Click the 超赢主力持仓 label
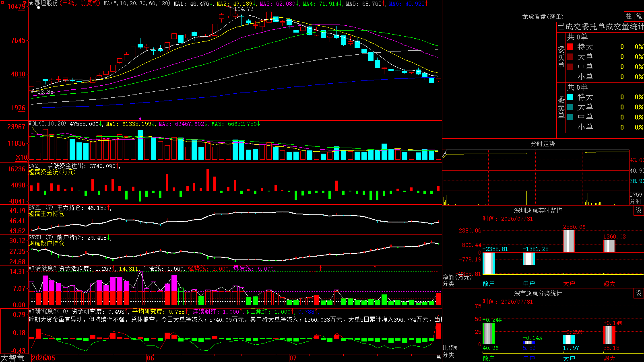The height and width of the screenshot is (362, 644). click(46, 214)
